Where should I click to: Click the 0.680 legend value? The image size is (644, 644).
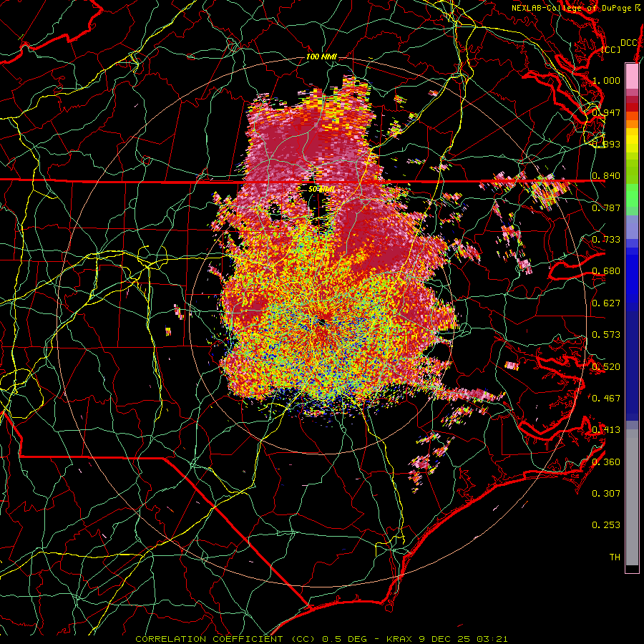pos(606,271)
